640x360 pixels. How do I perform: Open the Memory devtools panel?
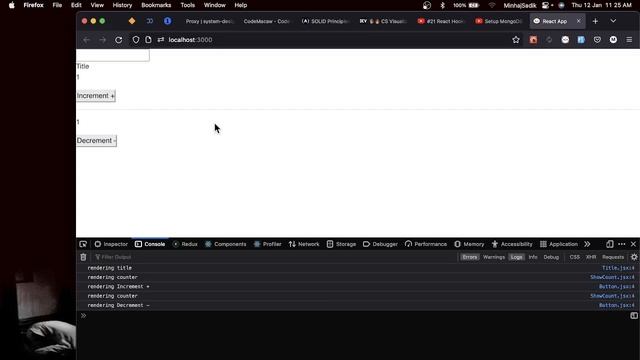click(469, 244)
